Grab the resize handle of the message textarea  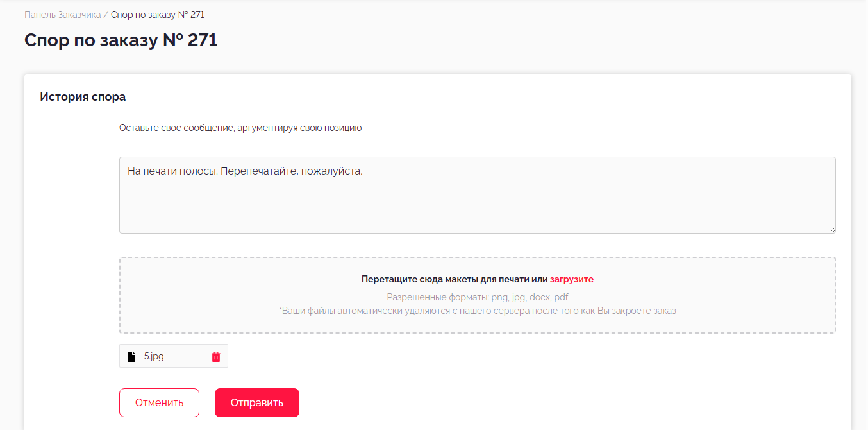coord(831,229)
